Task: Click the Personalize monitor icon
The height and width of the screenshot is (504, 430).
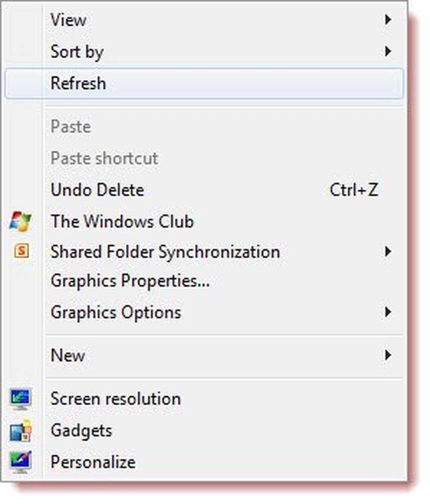Action: 21,462
